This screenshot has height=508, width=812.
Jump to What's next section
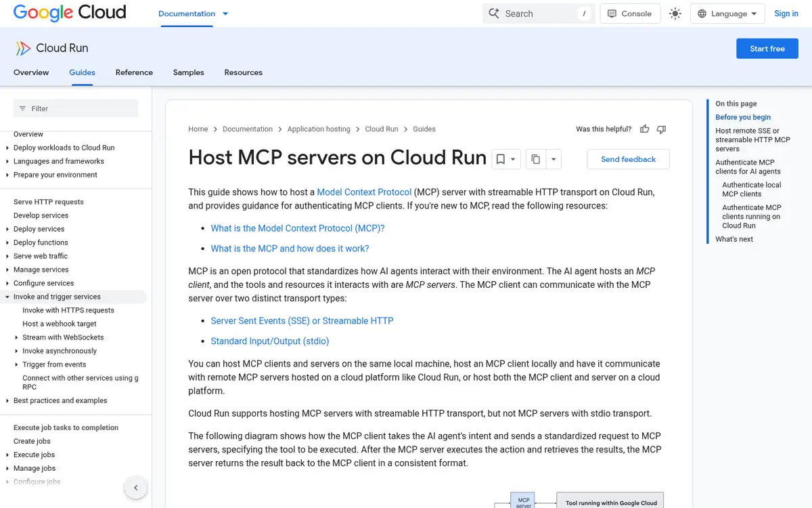click(x=734, y=239)
